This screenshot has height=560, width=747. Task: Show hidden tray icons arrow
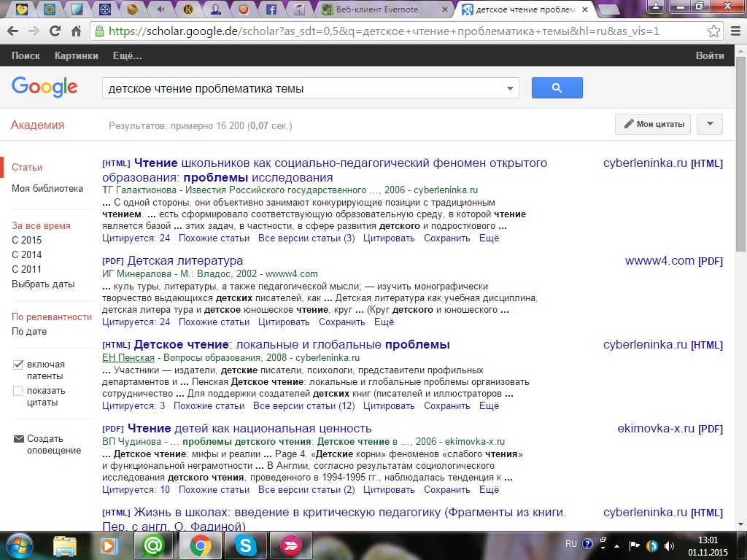pyautogui.click(x=617, y=546)
